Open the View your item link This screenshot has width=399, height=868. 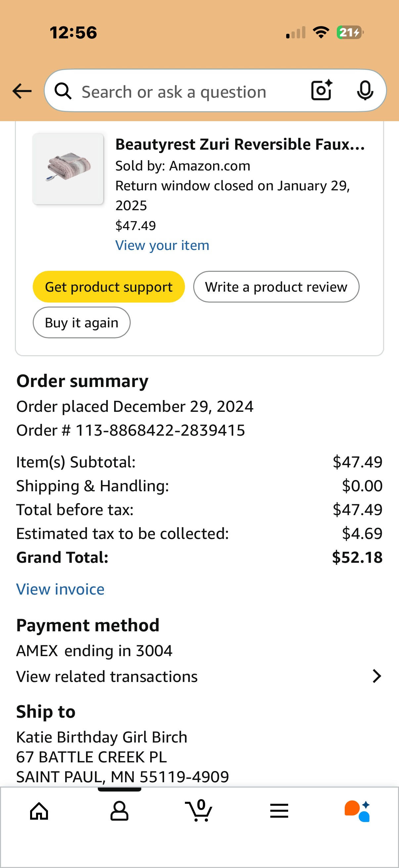point(162,245)
